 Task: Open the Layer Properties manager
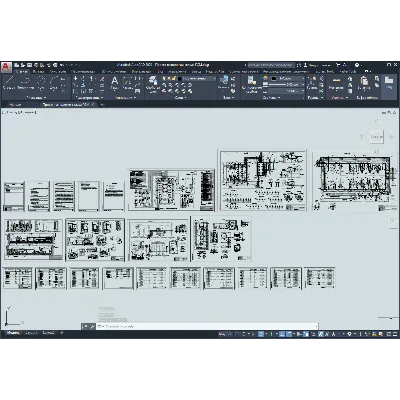tap(153, 84)
